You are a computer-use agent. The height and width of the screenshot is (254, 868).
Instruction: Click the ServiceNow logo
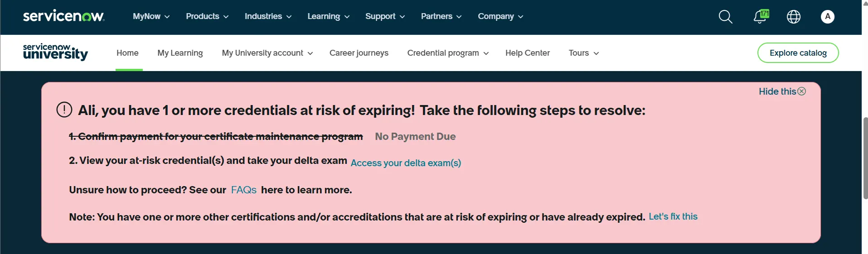coord(63,16)
